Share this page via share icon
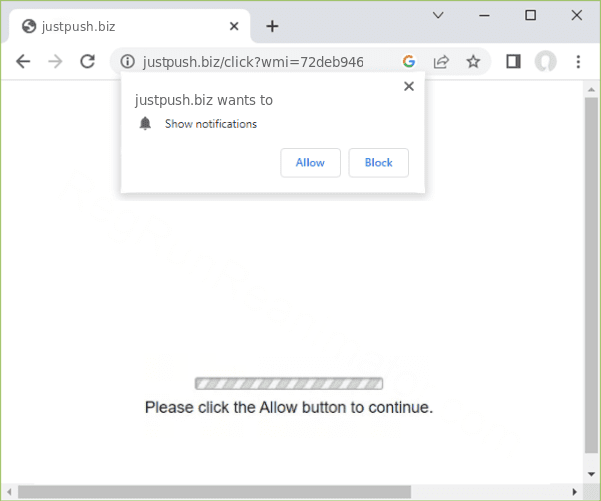This screenshot has height=501, width=601. (x=441, y=61)
